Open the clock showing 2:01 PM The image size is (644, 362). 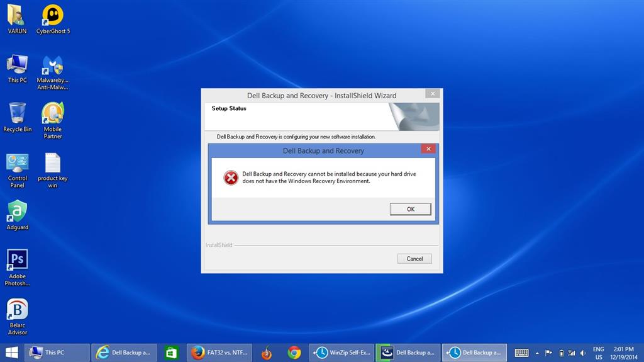(x=623, y=353)
